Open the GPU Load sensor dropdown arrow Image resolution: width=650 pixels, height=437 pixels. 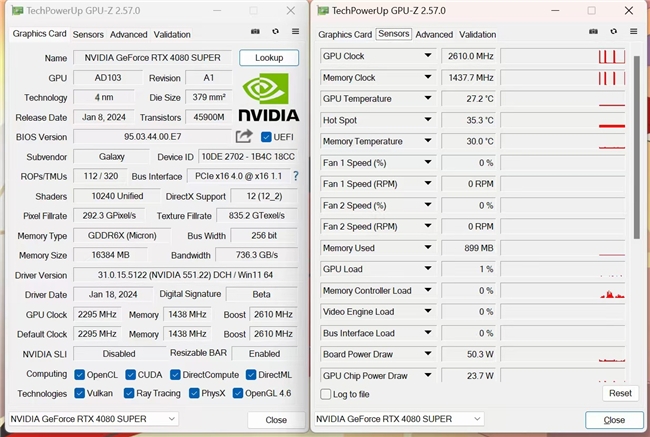point(428,269)
